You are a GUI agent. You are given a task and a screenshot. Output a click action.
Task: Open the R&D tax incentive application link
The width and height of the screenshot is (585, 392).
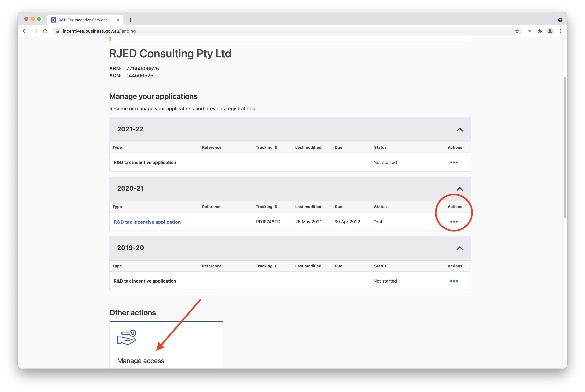click(x=147, y=222)
